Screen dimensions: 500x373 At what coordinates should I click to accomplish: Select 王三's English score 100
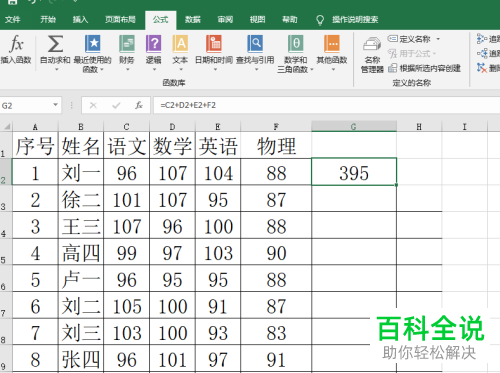point(218,225)
